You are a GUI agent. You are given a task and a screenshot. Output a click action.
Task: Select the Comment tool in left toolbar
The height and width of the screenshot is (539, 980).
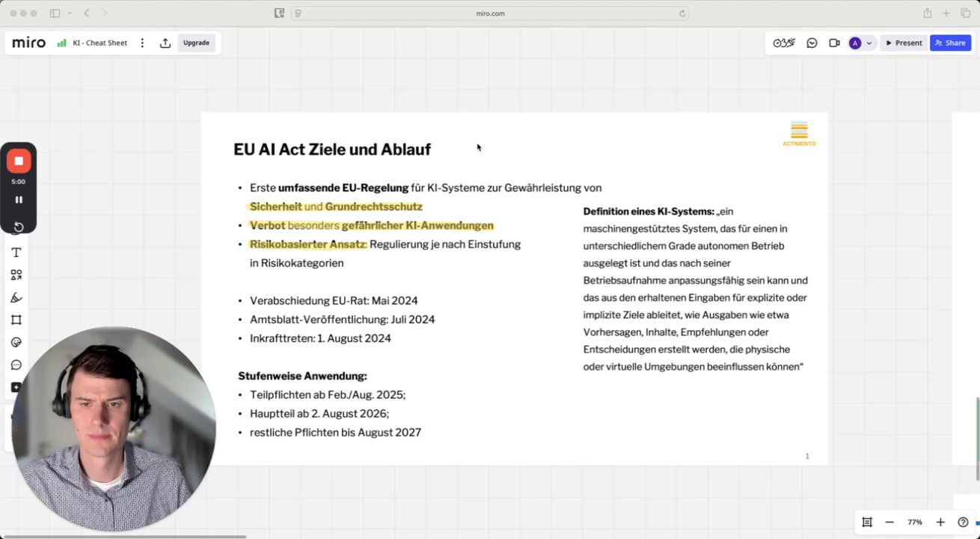pyautogui.click(x=16, y=365)
